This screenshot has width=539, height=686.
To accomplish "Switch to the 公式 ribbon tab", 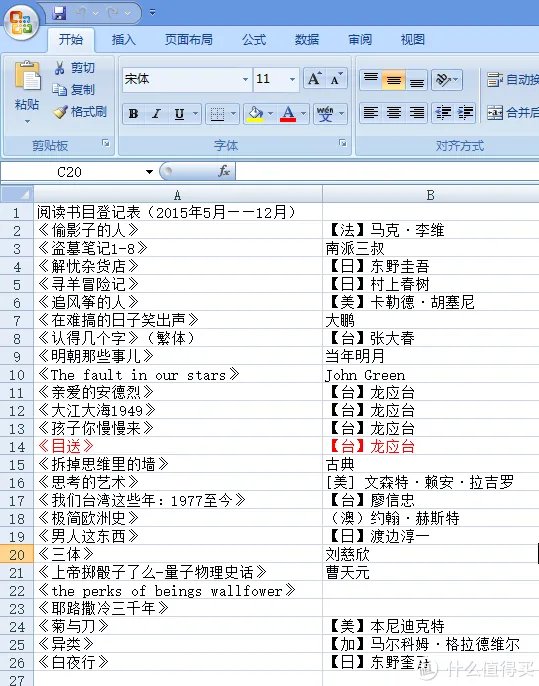I will (254, 40).
